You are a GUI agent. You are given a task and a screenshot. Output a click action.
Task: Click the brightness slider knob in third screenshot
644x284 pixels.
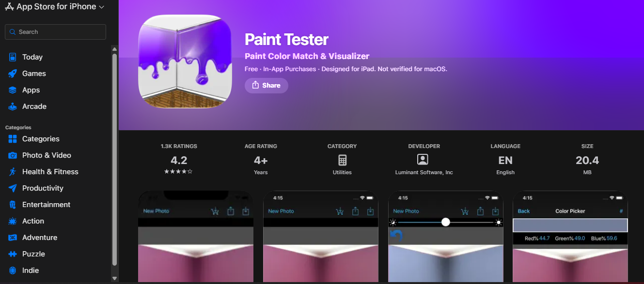pyautogui.click(x=446, y=222)
